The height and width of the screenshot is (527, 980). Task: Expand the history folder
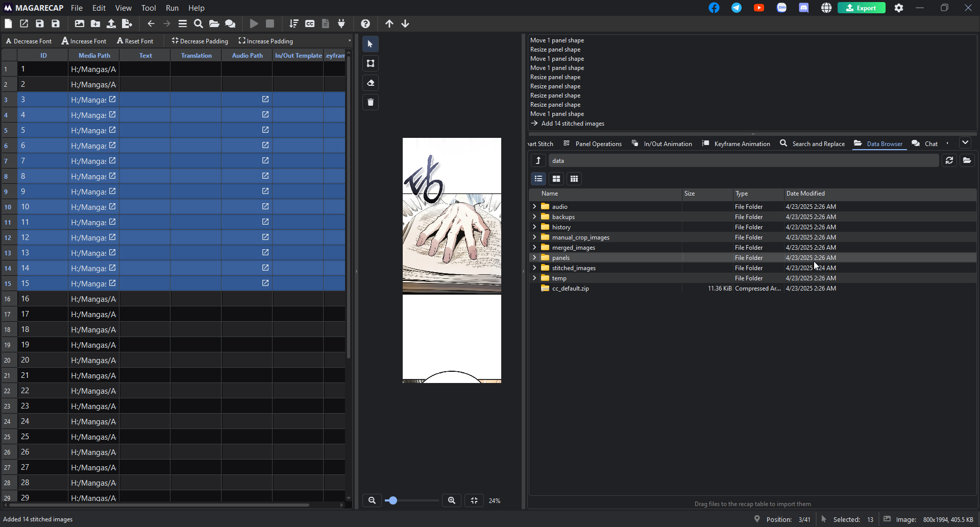tap(534, 227)
